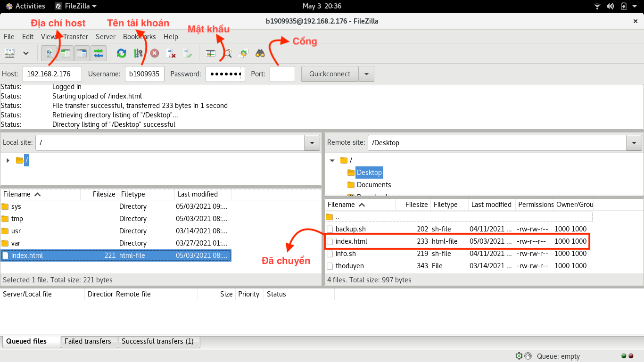Select the local var directory
The height and width of the screenshot is (362, 644).
(x=116, y=243)
